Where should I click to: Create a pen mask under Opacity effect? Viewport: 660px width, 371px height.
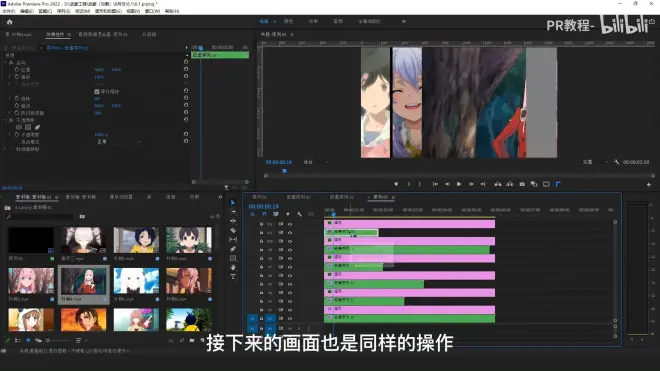[x=37, y=127]
